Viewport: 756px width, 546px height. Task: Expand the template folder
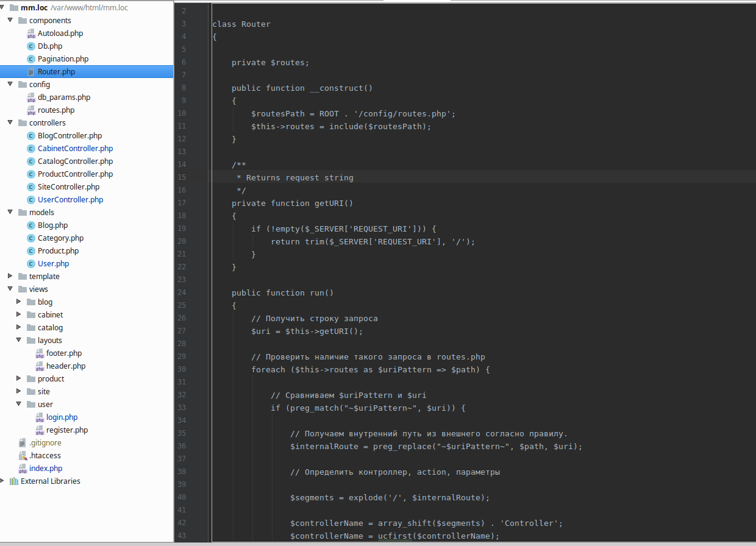pos(10,277)
